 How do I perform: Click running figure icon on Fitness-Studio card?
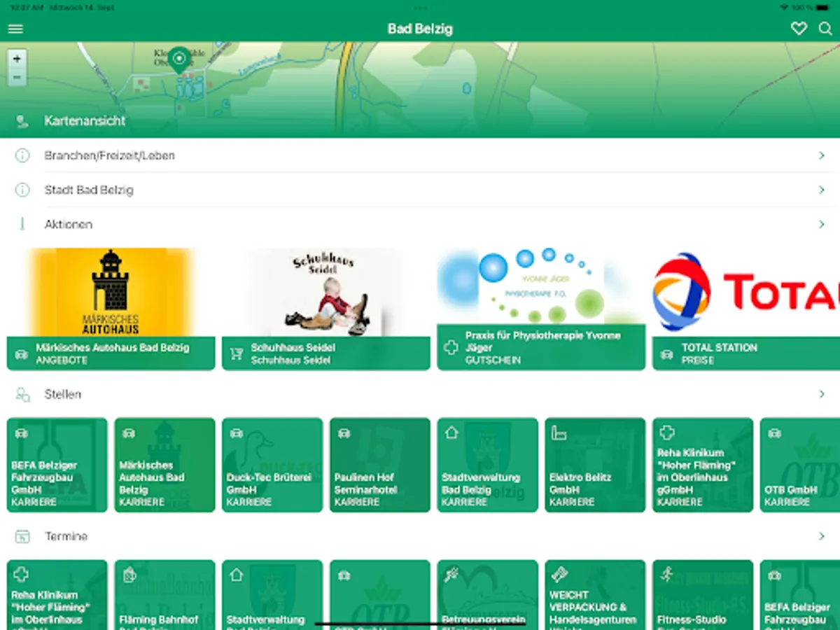[666, 575]
